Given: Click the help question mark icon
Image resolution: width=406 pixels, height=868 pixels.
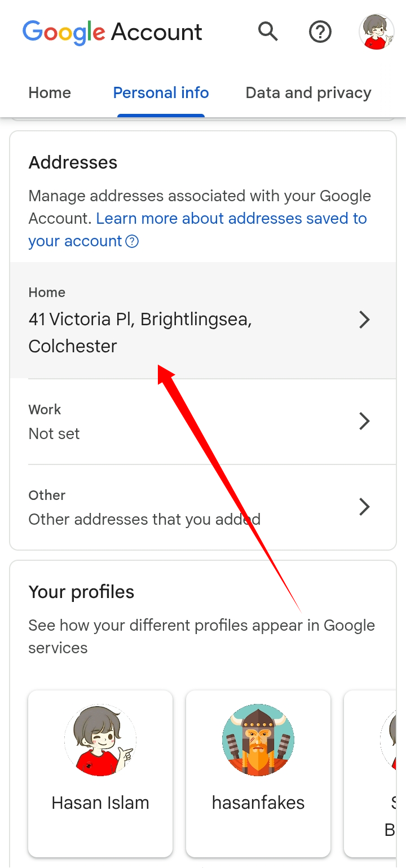Looking at the screenshot, I should click(320, 32).
